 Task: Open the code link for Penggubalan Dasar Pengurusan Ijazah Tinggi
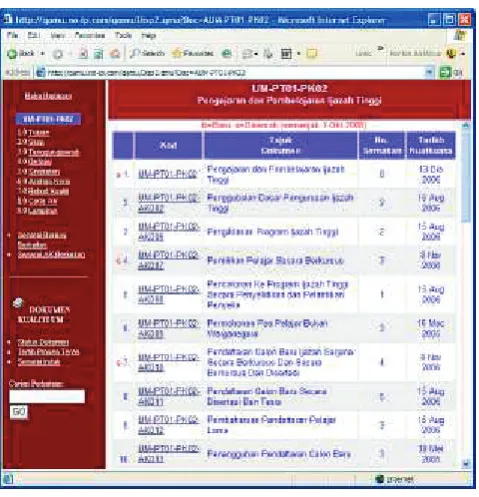pyautogui.click(x=169, y=203)
